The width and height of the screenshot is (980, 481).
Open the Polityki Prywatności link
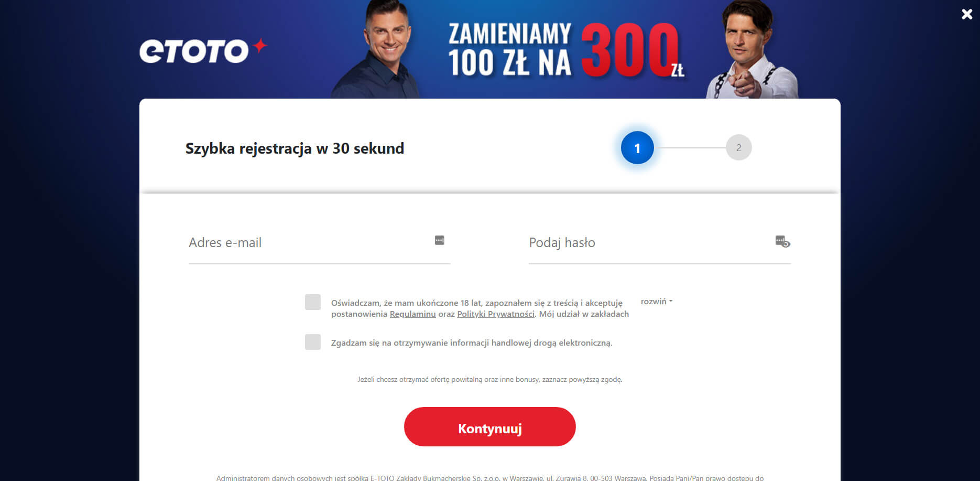[x=496, y=314]
